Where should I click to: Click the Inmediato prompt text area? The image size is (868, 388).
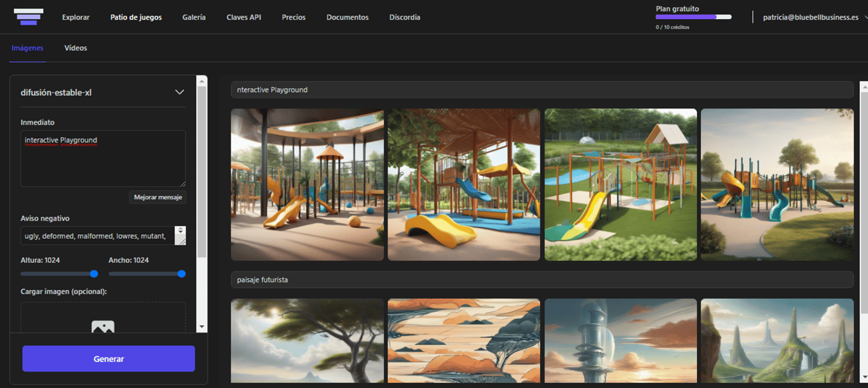(103, 159)
